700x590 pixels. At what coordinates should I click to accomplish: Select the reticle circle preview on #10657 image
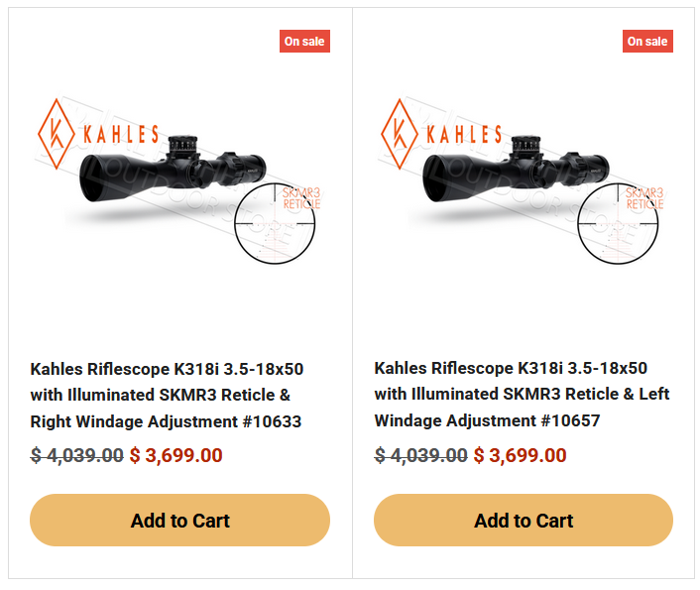pyautogui.click(x=618, y=223)
